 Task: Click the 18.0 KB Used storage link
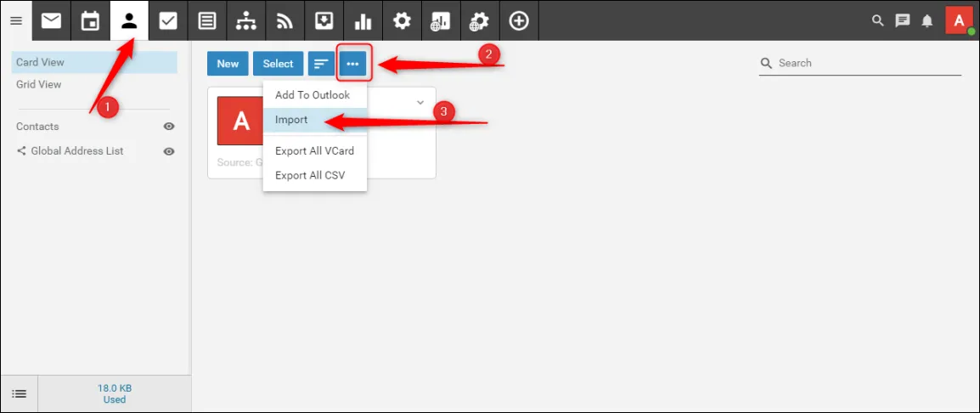pyautogui.click(x=115, y=393)
